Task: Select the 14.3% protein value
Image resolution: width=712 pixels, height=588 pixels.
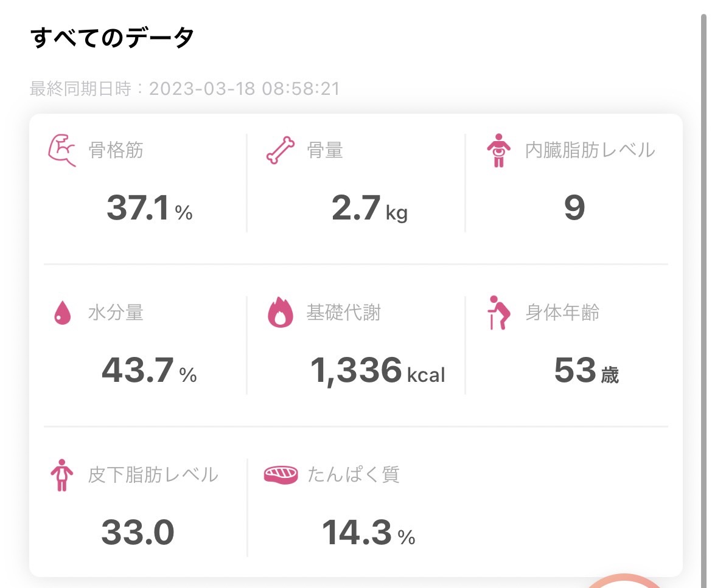Action: [368, 532]
